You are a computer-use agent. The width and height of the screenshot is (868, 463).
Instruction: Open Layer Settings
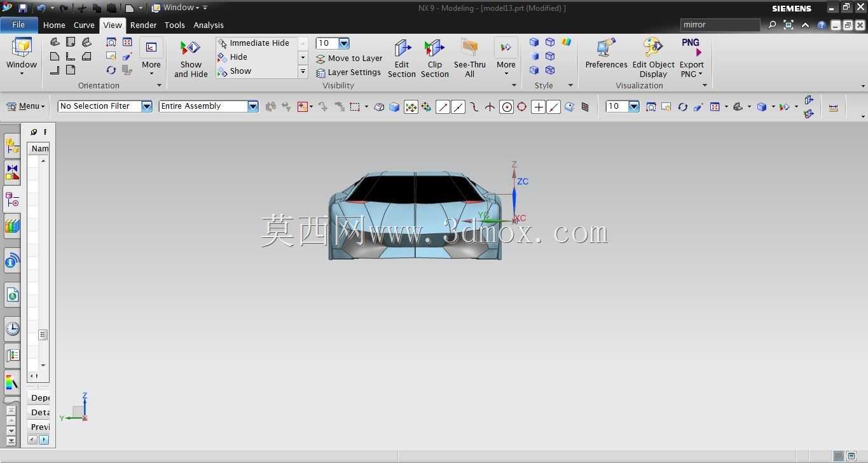tap(348, 73)
